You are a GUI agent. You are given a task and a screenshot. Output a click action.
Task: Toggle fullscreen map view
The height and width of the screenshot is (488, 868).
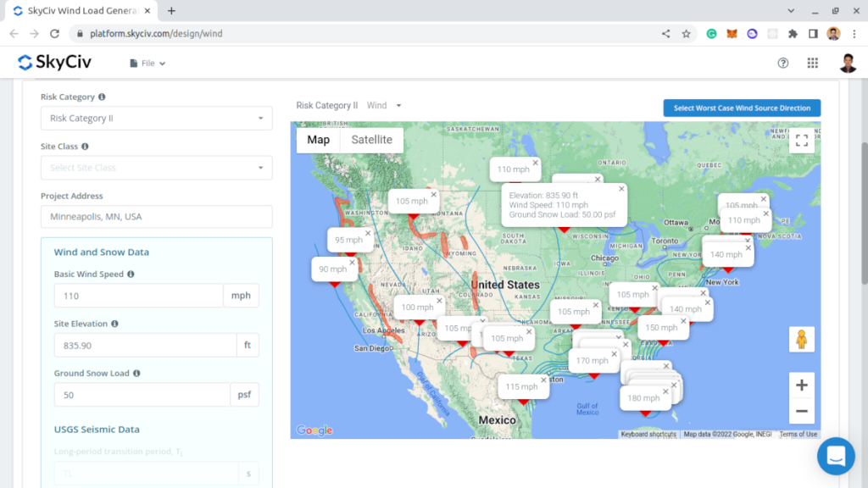click(801, 140)
